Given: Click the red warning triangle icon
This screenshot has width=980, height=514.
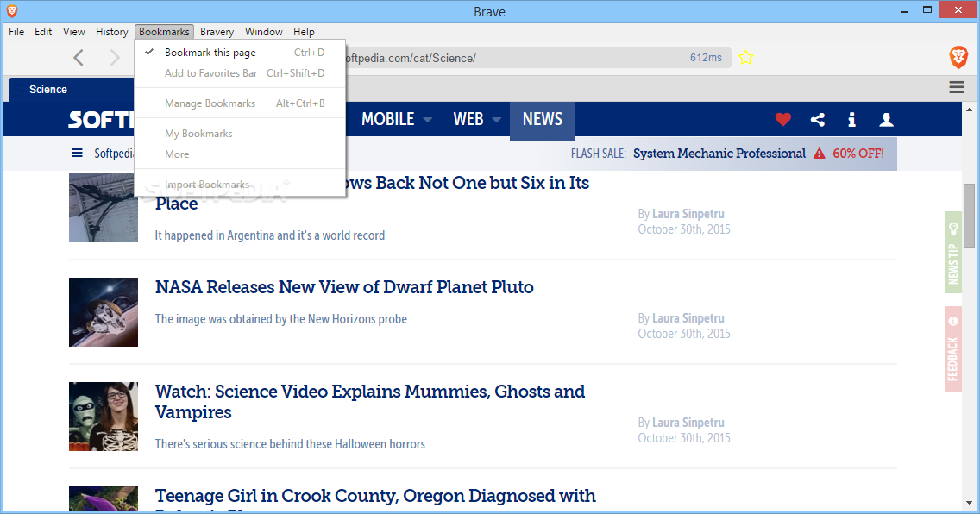Looking at the screenshot, I should pos(820,153).
